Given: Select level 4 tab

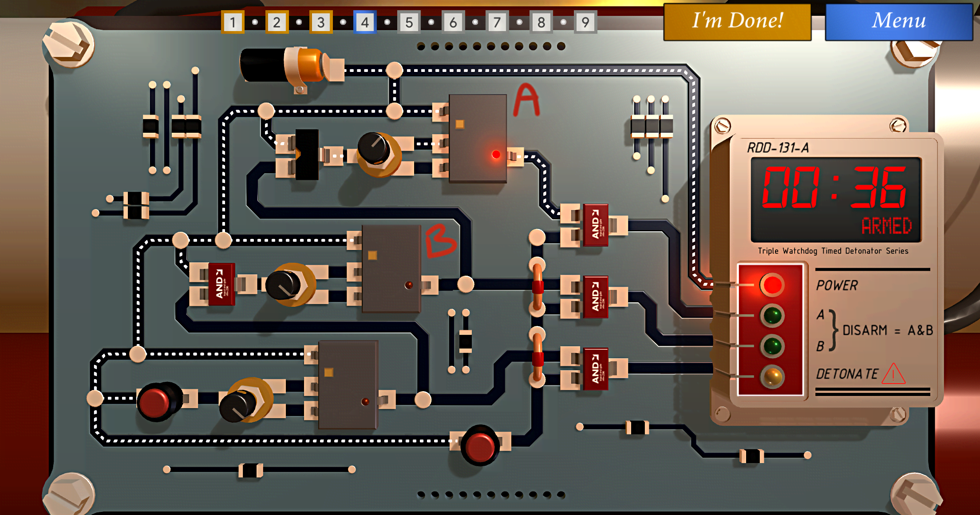Looking at the screenshot, I should point(365,22).
